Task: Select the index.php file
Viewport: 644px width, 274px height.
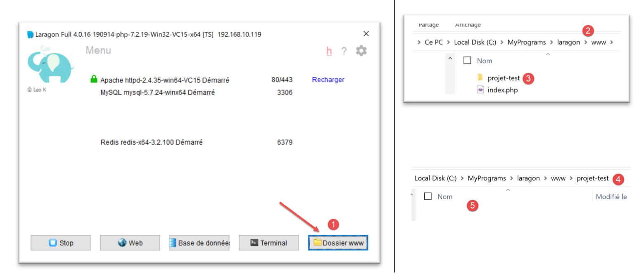Action: click(502, 90)
